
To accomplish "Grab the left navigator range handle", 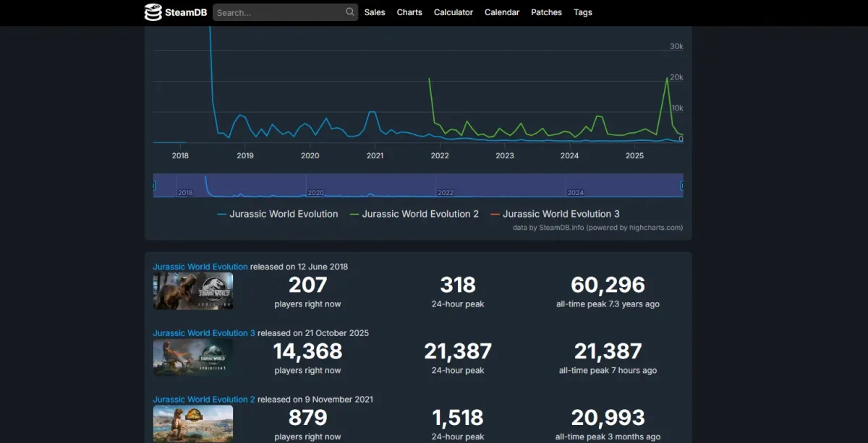I will tap(154, 186).
